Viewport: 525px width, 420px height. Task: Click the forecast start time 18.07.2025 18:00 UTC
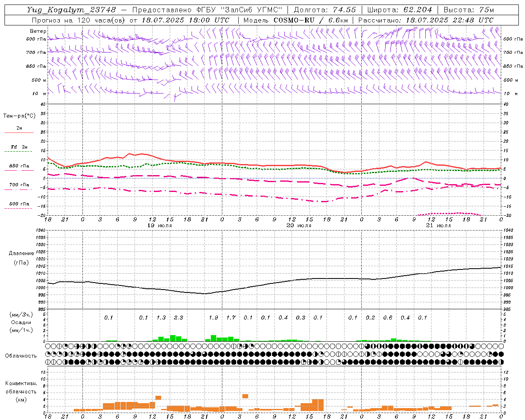[185, 20]
